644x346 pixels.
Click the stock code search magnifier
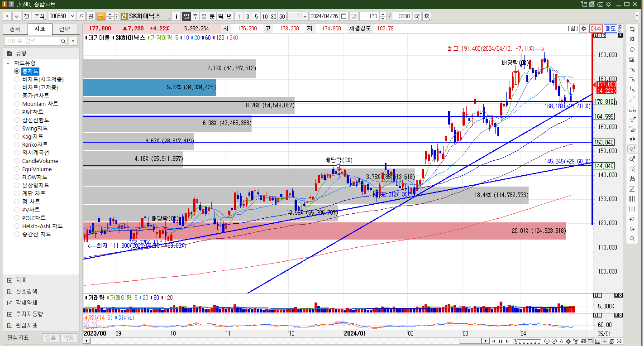[x=81, y=16]
